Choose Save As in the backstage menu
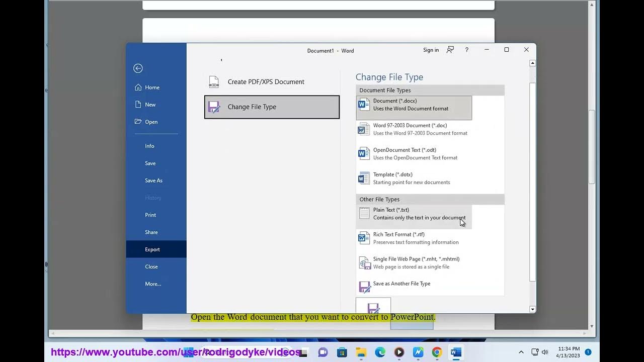This screenshot has height=362, width=644. [x=156, y=180]
